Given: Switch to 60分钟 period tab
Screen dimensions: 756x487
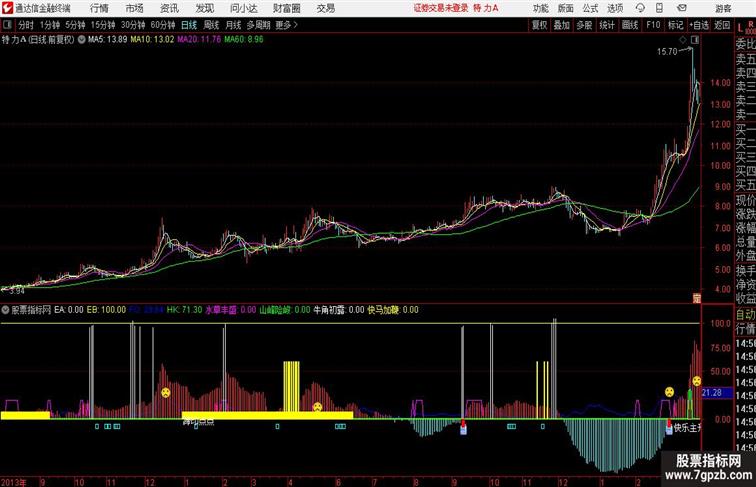Looking at the screenshot, I should click(163, 25).
